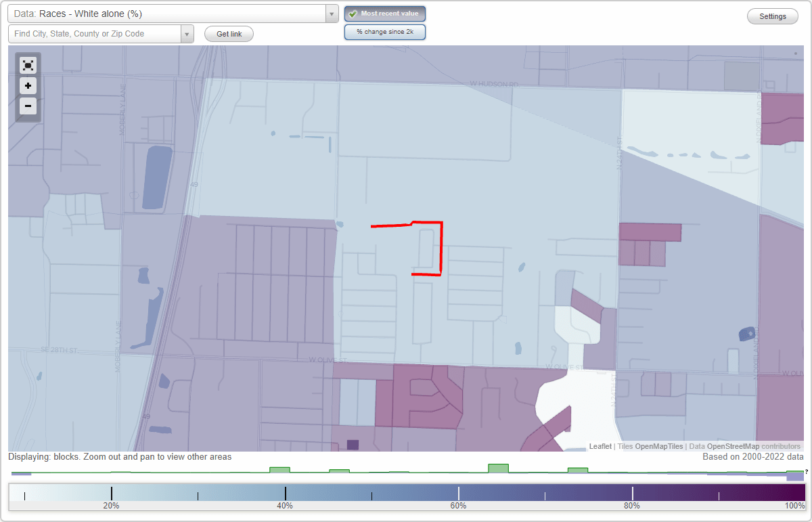Toggle fullscreen map view icon
This screenshot has height=522, width=812.
pyautogui.click(x=28, y=65)
